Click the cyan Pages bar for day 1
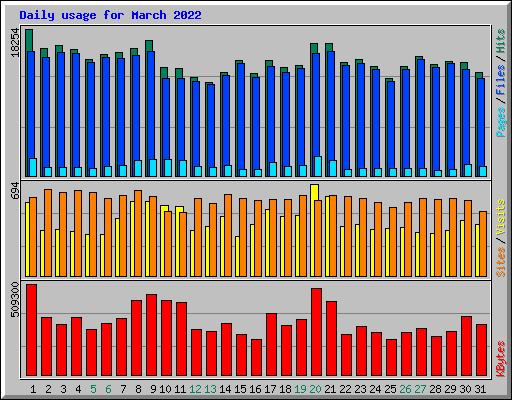512x400 pixels. tap(33, 167)
